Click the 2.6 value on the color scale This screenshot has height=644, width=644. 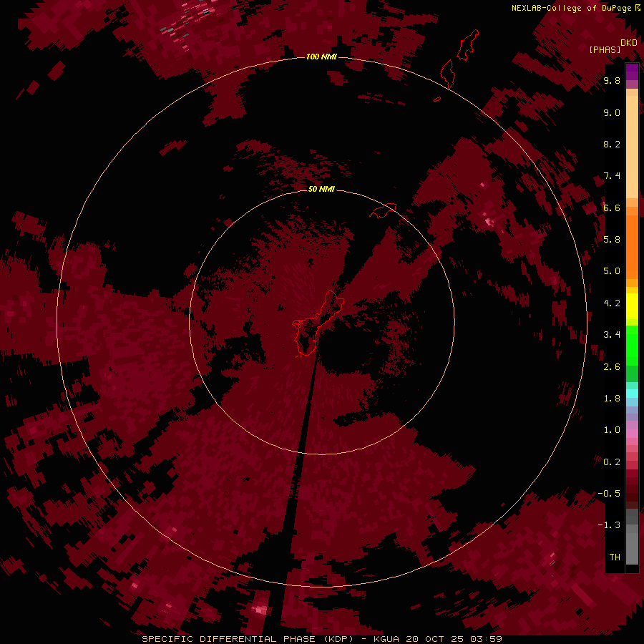[x=612, y=367]
